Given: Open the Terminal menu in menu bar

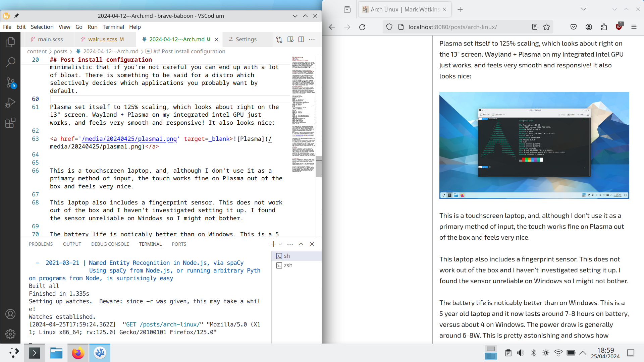Looking at the screenshot, I should pos(113,27).
